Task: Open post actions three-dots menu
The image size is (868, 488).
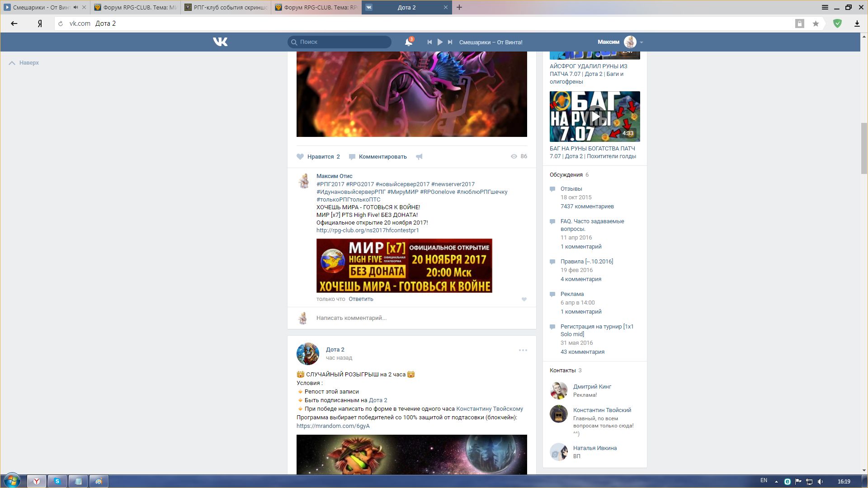Action: (523, 350)
